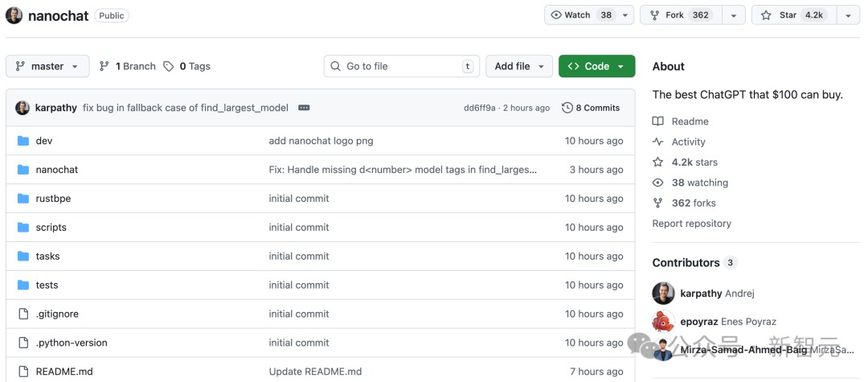The width and height of the screenshot is (868, 382).
Task: Open the repository Activity page
Action: 688,142
